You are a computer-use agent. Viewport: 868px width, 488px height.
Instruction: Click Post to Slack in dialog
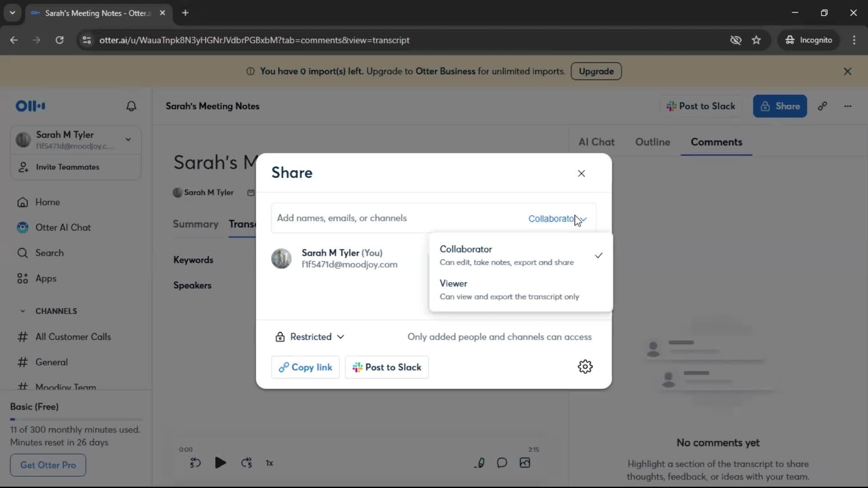coord(387,367)
